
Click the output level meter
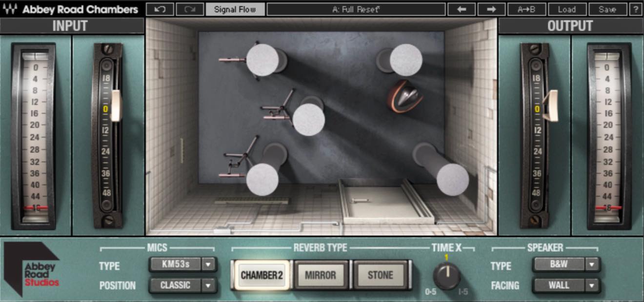(x=609, y=136)
